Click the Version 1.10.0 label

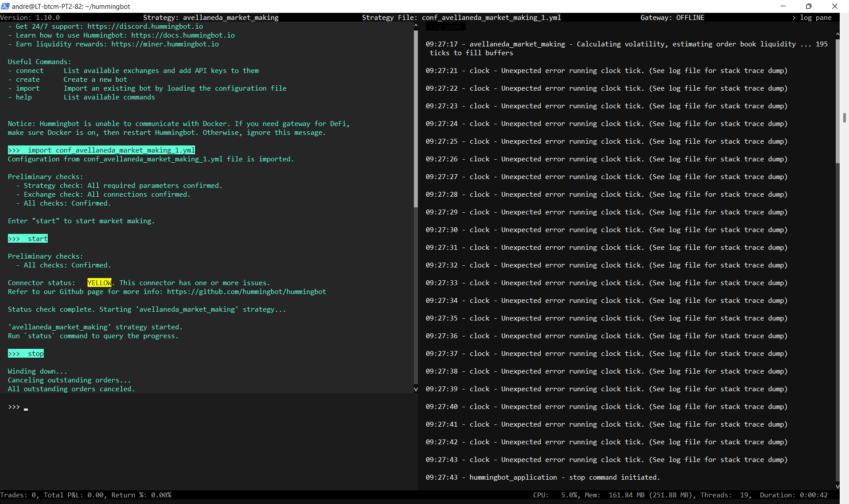[x=30, y=17]
